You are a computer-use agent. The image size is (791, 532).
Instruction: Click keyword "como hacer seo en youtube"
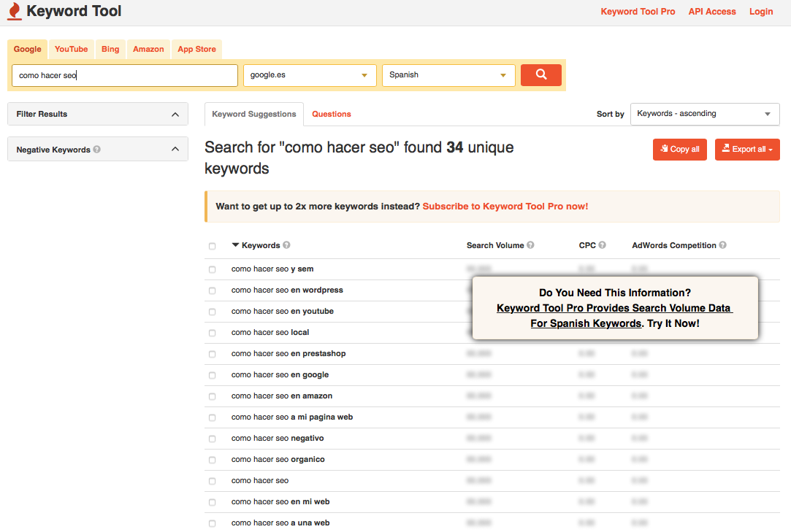click(x=283, y=311)
